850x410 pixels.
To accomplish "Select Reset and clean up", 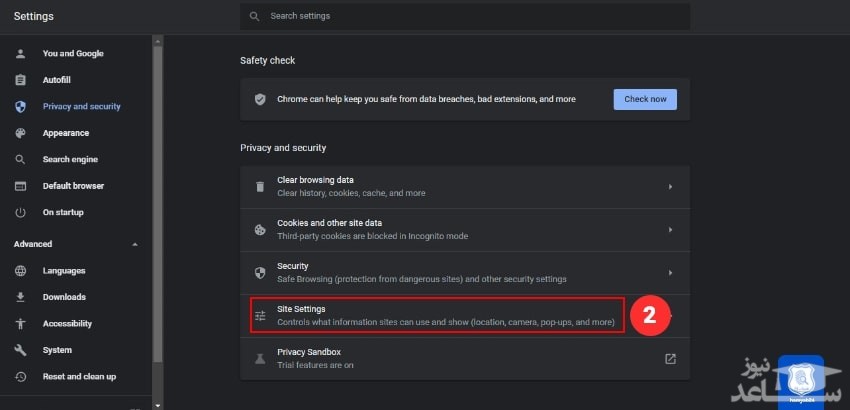I will click(79, 376).
